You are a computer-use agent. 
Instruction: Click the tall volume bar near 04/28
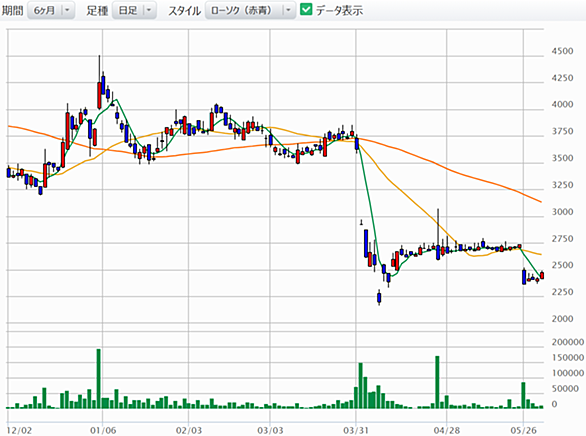pyautogui.click(x=437, y=382)
